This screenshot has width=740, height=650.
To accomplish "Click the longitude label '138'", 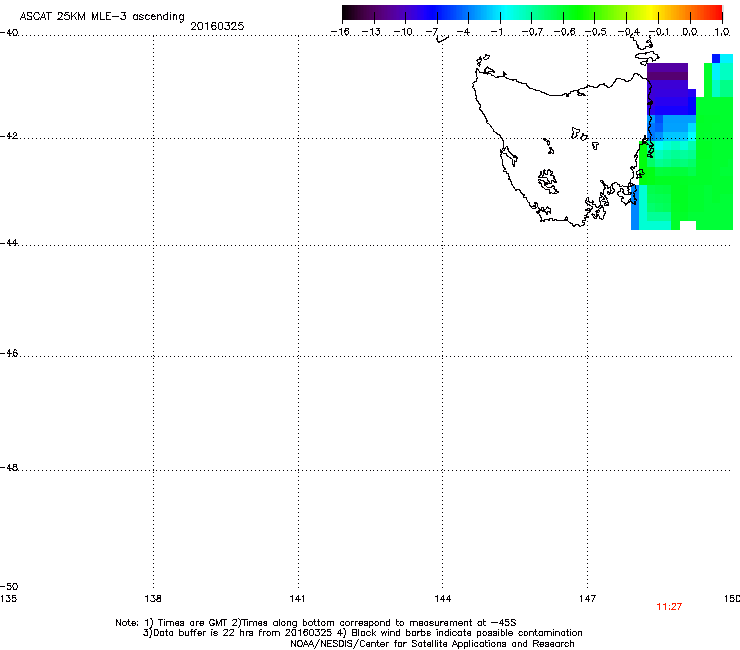I will point(153,599).
